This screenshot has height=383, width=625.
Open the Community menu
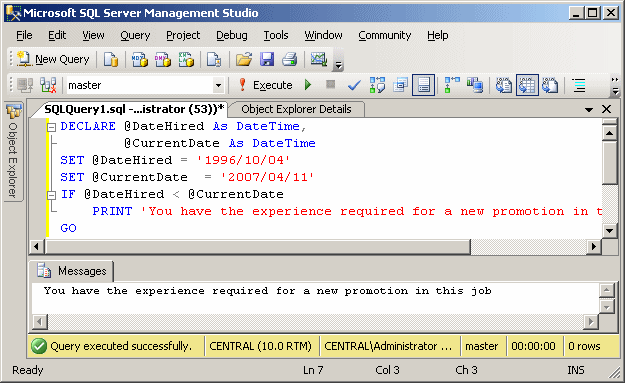[x=384, y=35]
